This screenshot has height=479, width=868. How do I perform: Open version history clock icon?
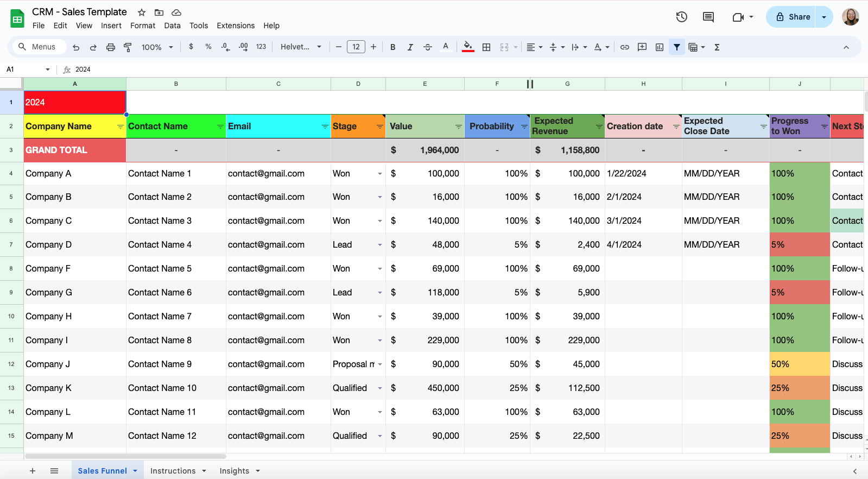681,17
